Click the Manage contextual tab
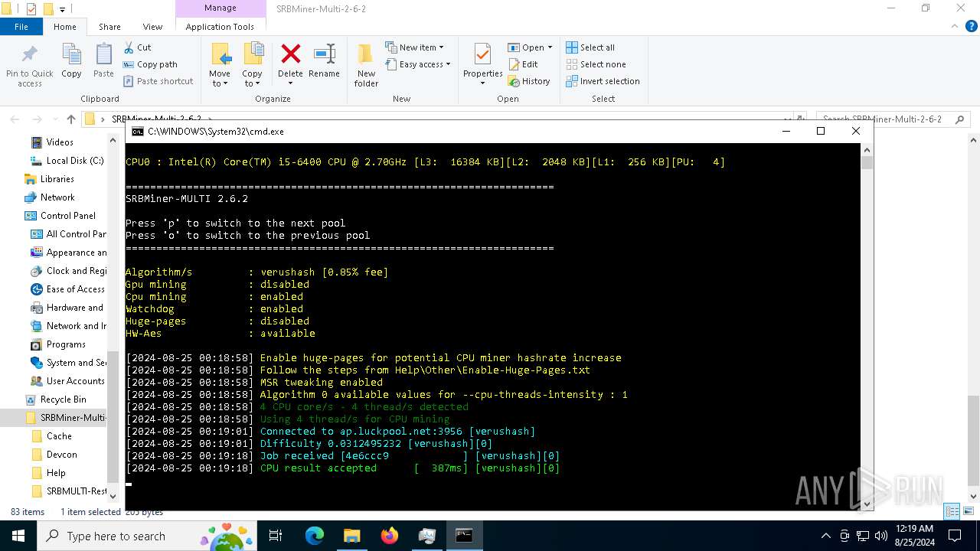 [220, 8]
